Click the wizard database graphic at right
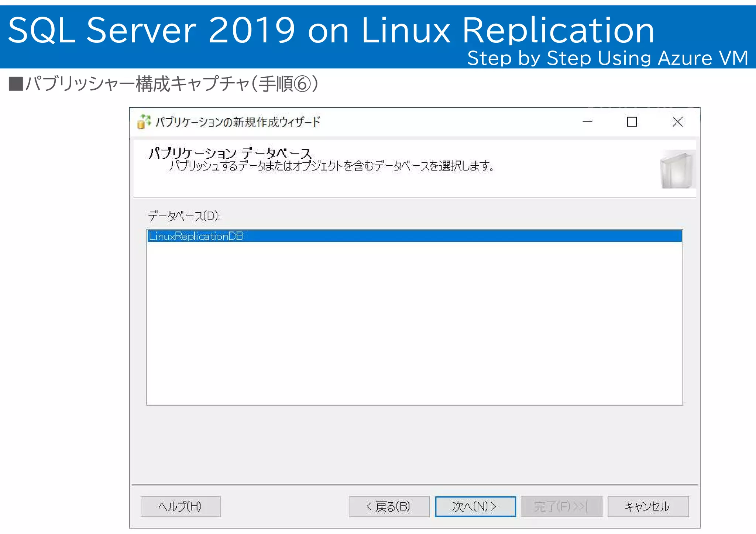756x534 pixels. 677,169
